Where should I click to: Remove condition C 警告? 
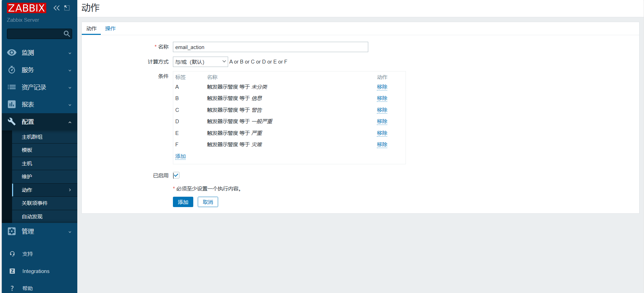(382, 110)
